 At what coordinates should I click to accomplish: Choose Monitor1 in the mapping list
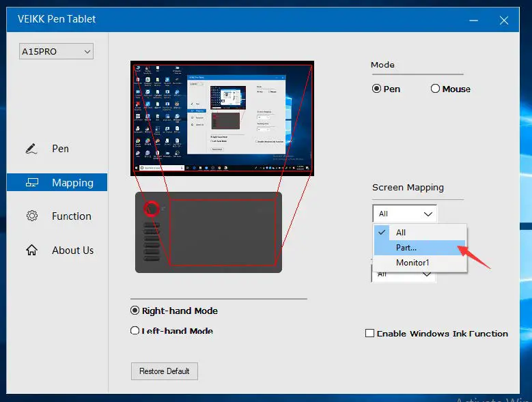(420, 262)
